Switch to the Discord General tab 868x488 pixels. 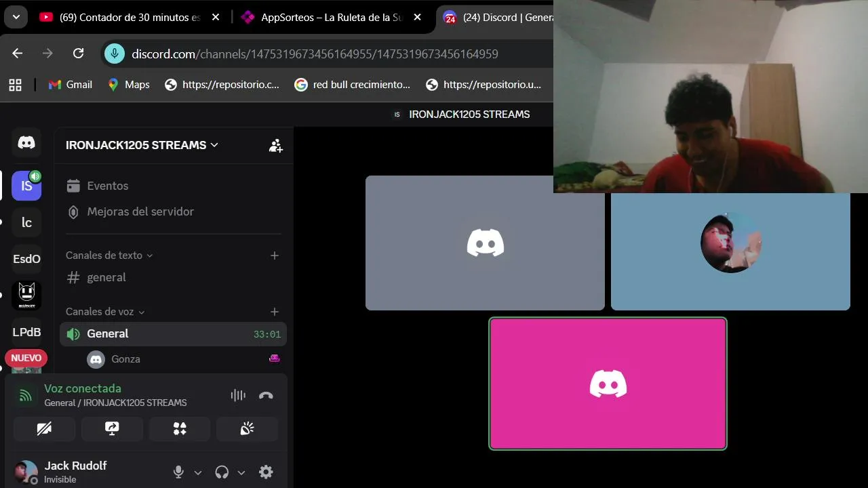coord(498,18)
